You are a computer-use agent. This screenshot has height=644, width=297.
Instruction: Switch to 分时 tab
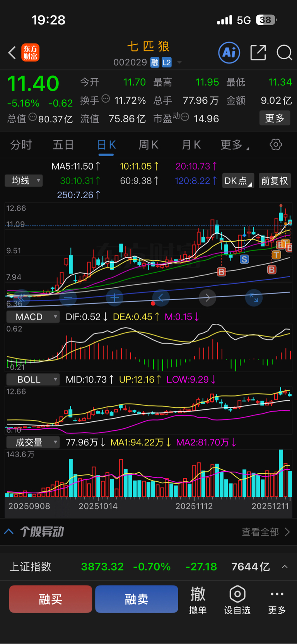(21, 145)
